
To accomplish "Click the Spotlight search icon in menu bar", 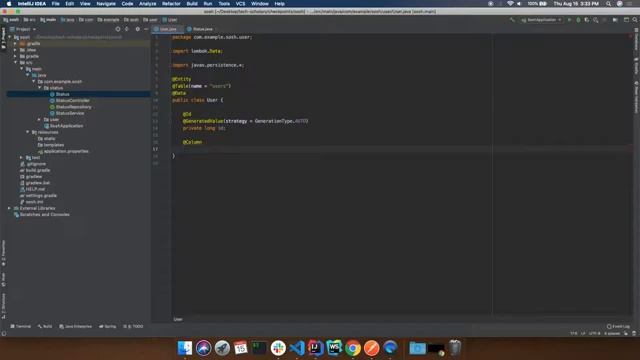I will pyautogui.click(x=608, y=4).
